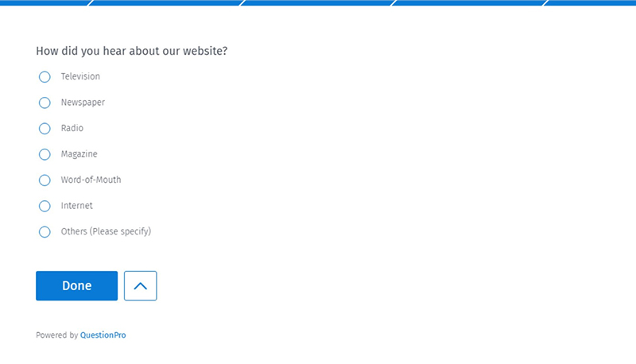Screen dimensions: 636x364
Task: Click the Done button
Action: click(76, 286)
